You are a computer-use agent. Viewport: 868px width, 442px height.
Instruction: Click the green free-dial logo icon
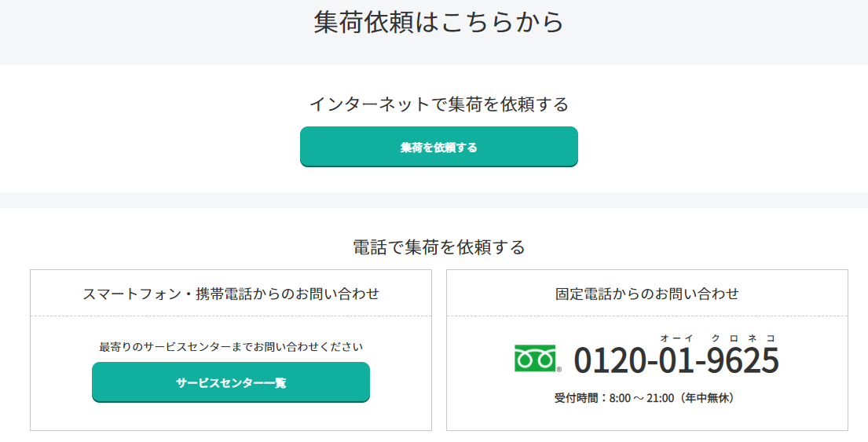[x=534, y=358]
